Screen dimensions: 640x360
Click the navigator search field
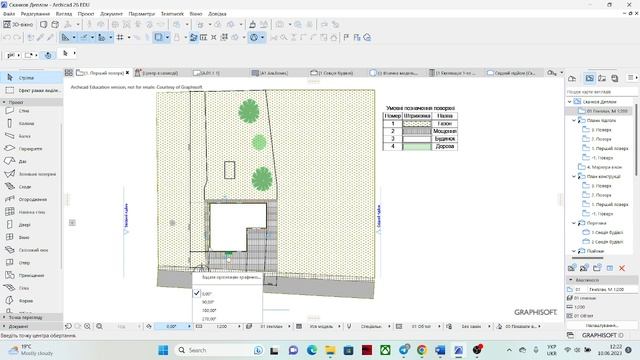(601, 92)
